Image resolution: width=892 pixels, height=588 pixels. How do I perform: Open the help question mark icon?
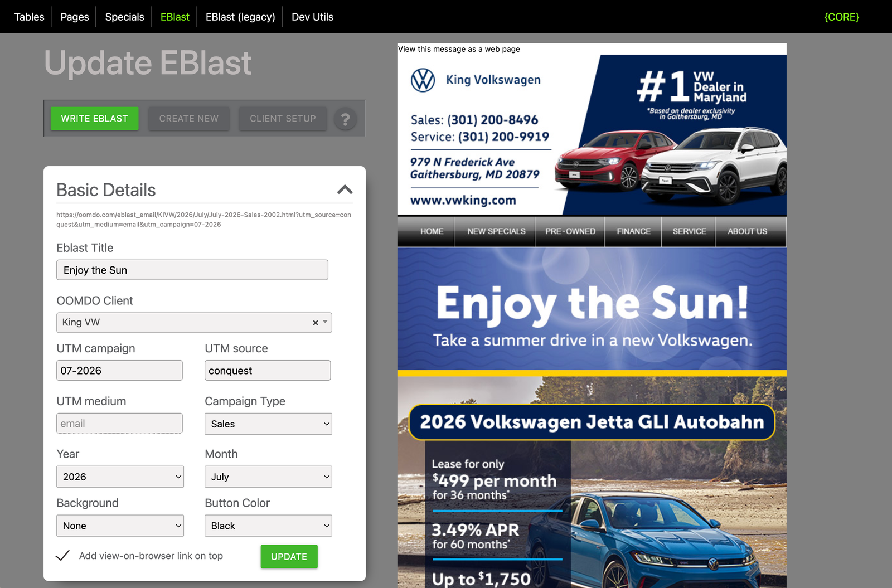[345, 119]
